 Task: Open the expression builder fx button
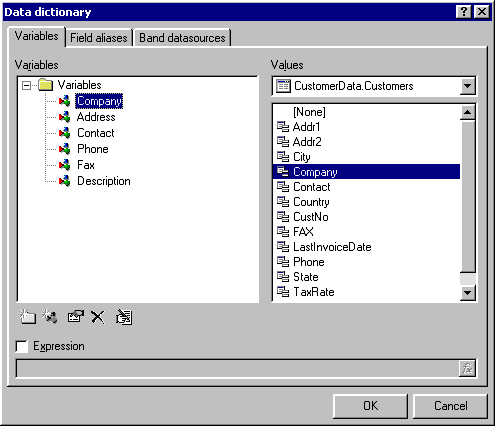[x=467, y=368]
